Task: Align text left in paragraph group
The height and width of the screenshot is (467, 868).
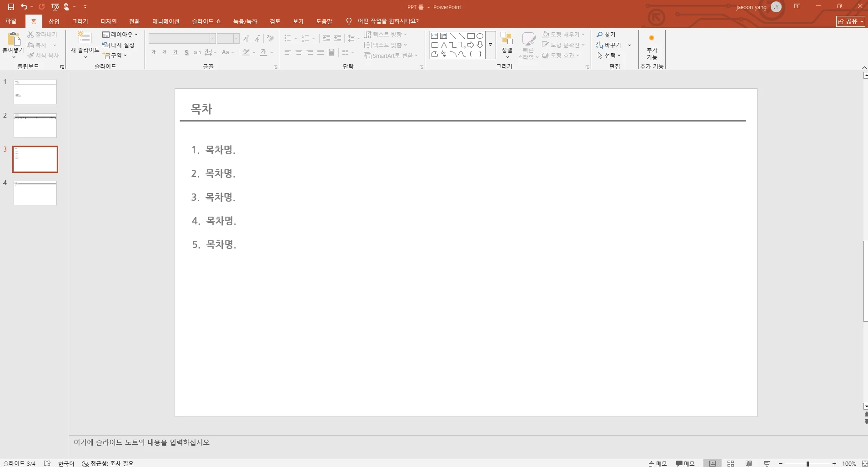Action: 288,52
